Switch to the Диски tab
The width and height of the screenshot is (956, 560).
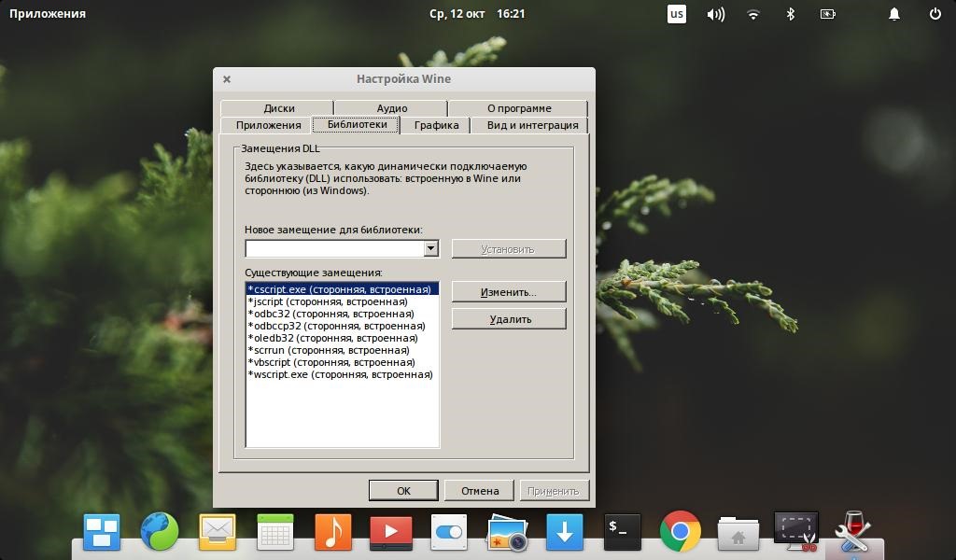[278, 108]
